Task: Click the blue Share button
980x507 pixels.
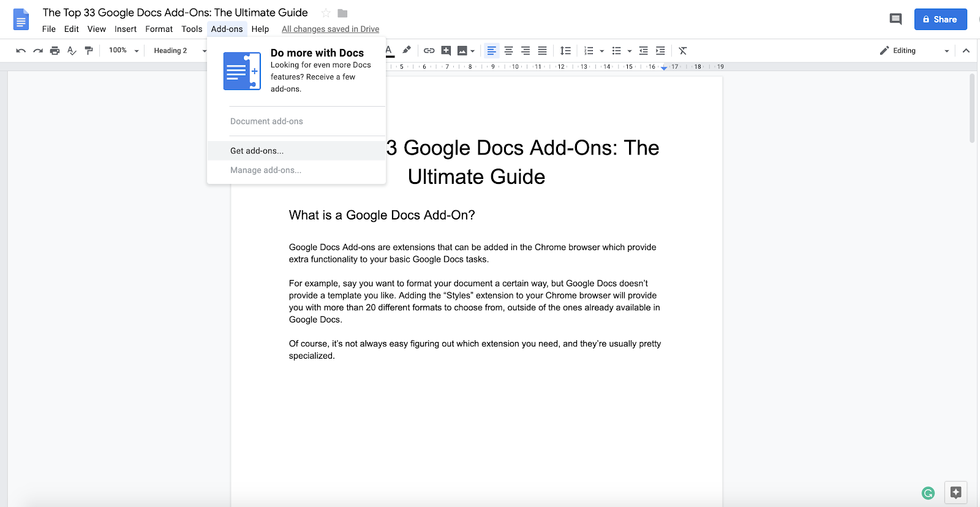Action: (x=940, y=20)
